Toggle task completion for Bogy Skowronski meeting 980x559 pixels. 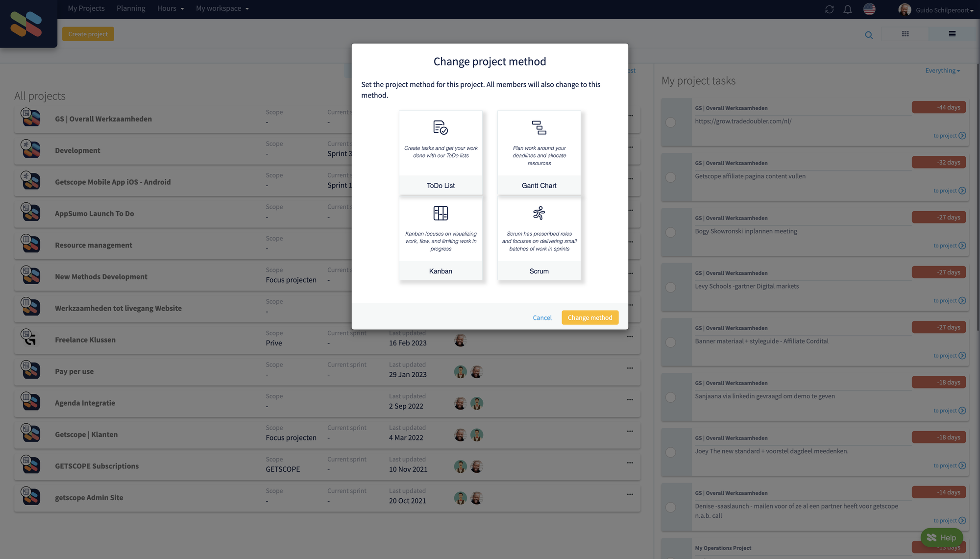pyautogui.click(x=672, y=231)
